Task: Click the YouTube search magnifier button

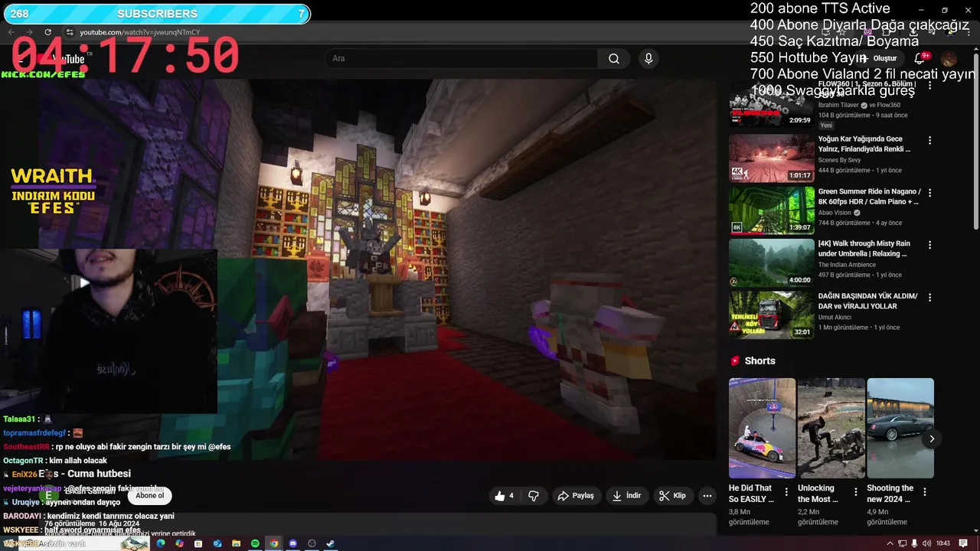Action: pos(614,58)
